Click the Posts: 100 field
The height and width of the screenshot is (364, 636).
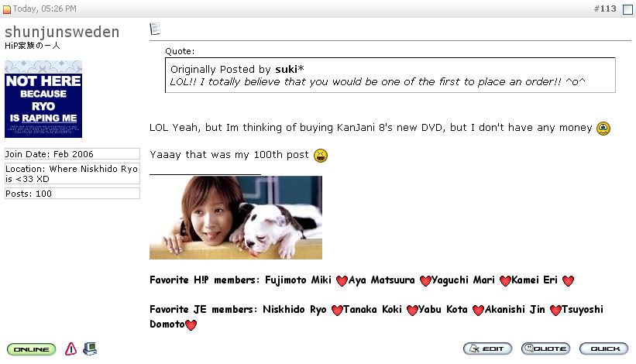point(72,194)
